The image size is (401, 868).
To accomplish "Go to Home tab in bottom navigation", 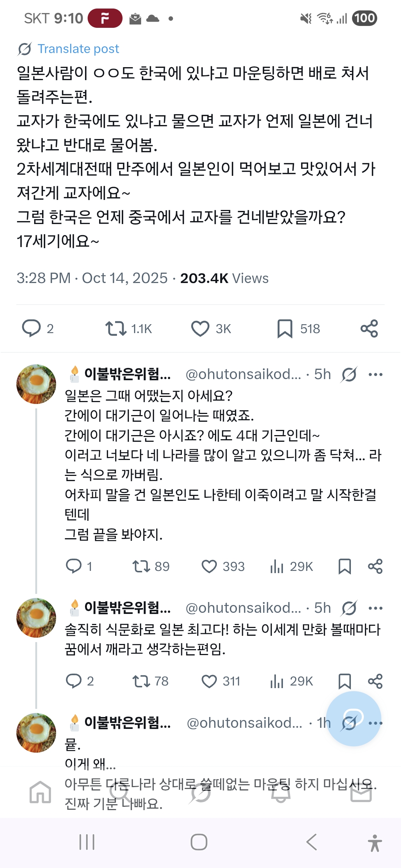I will [40, 792].
